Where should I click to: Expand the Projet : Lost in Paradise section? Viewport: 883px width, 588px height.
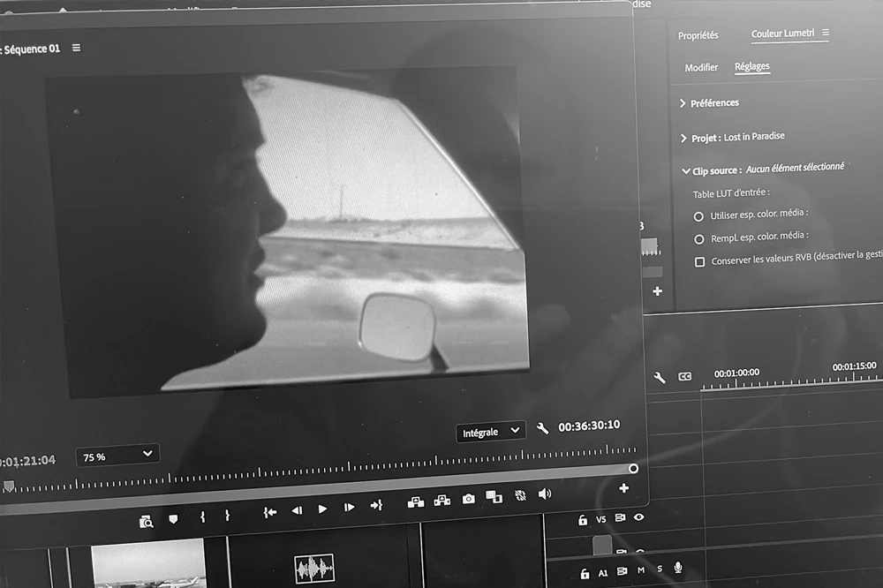683,138
